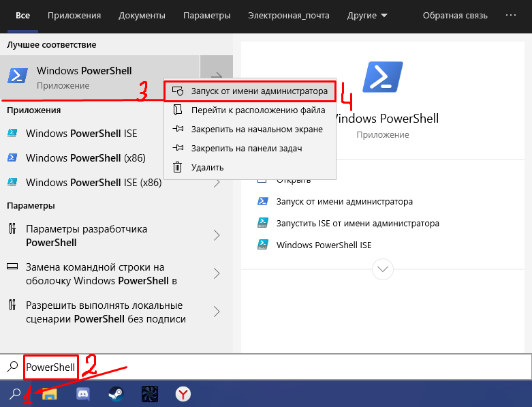Click the Windows PowerShell (x86) icon
This screenshot has width=532, height=407.
click(x=12, y=158)
